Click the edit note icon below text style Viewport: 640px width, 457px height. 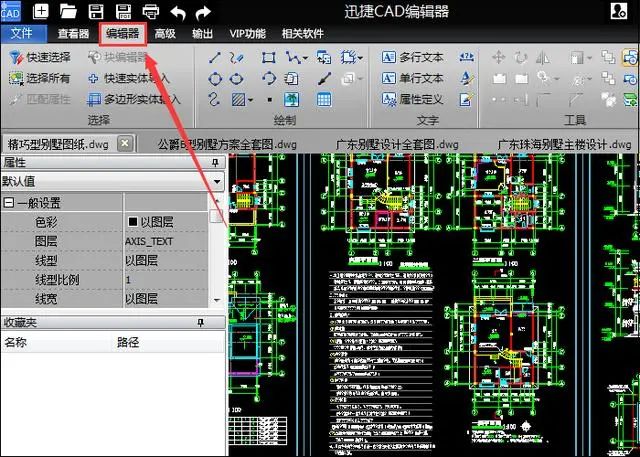click(467, 99)
